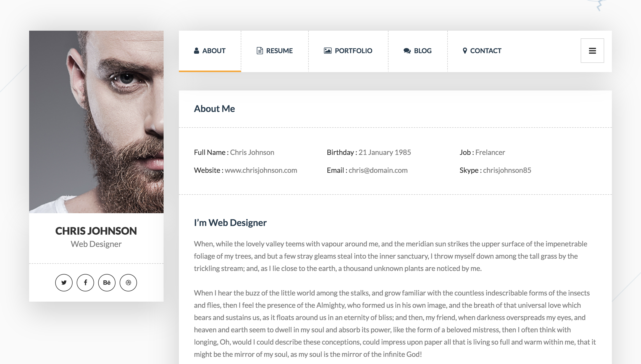Click the Facebook social icon
The height and width of the screenshot is (364, 641).
click(x=85, y=282)
